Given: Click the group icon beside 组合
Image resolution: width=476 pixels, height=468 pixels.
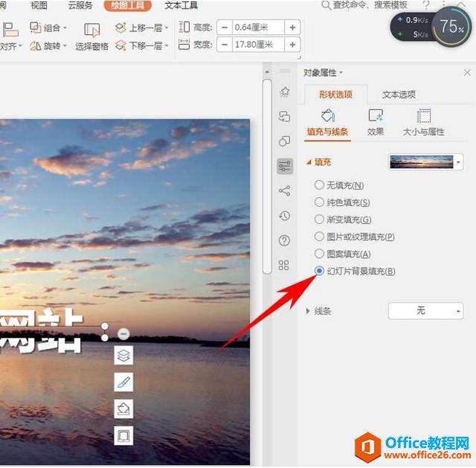Looking at the screenshot, I should click(x=36, y=28).
